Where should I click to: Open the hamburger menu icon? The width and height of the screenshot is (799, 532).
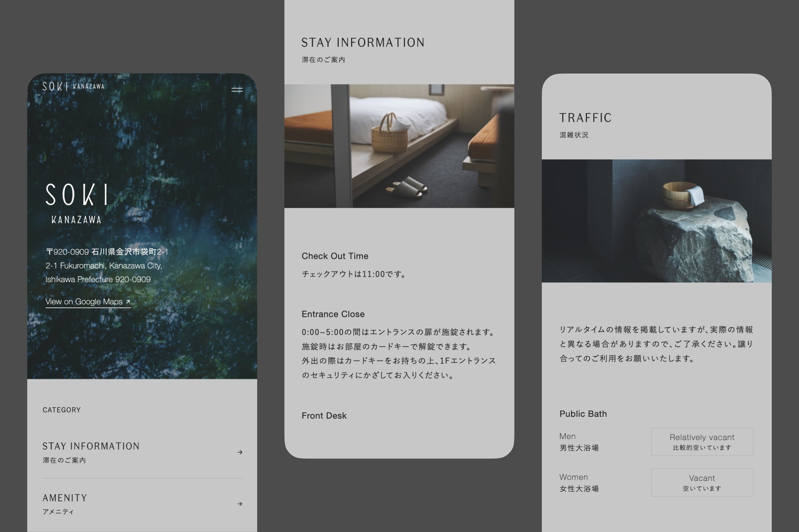tap(237, 90)
